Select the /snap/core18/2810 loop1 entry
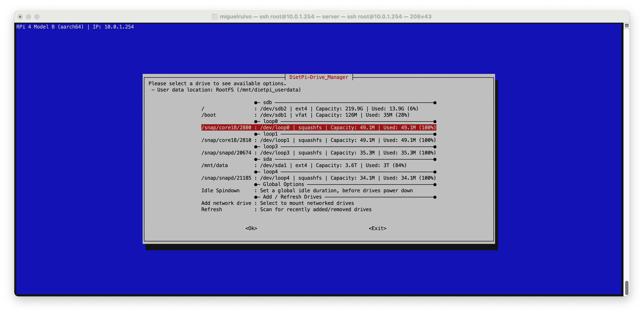644x314 pixels. tap(319, 140)
